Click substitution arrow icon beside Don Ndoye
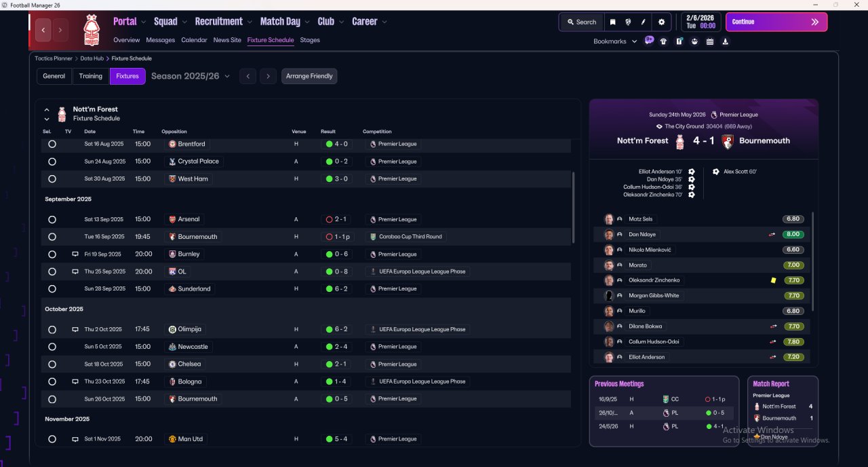Screen dimensions: 868x467 pos(772,234)
